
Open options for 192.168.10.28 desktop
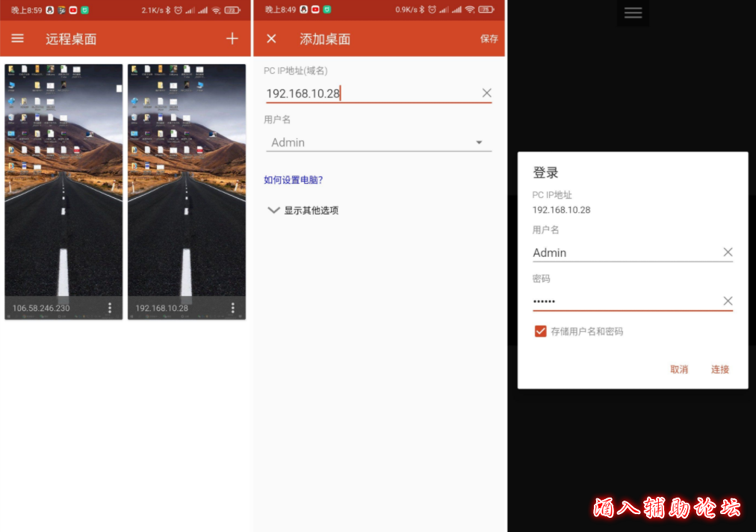pyautogui.click(x=233, y=308)
